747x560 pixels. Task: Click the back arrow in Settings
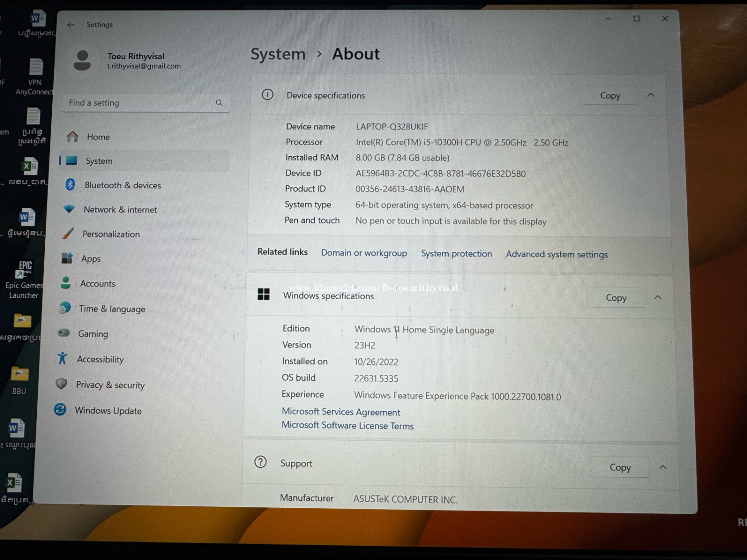click(x=71, y=24)
